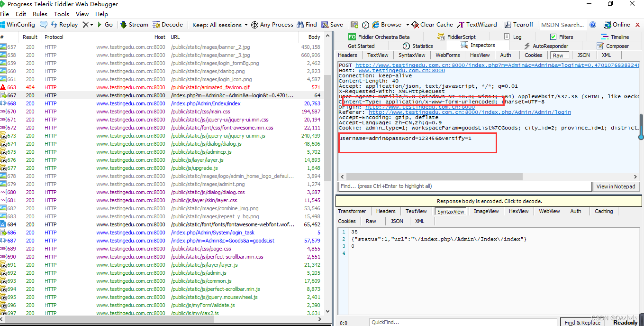Click the QuickFind input field
The width and height of the screenshot is (644, 326).
[464, 322]
